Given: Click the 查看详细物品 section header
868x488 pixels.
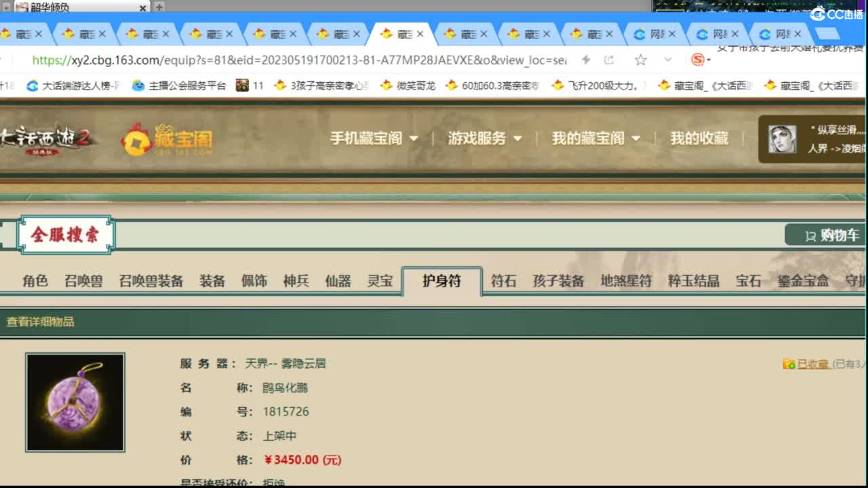Looking at the screenshot, I should (x=40, y=322).
